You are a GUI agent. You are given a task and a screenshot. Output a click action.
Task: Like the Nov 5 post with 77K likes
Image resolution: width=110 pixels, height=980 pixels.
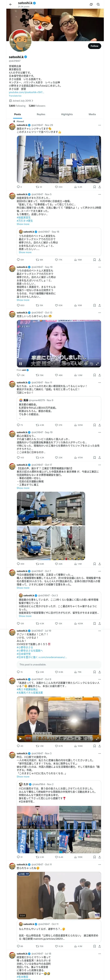click(x=58, y=260)
